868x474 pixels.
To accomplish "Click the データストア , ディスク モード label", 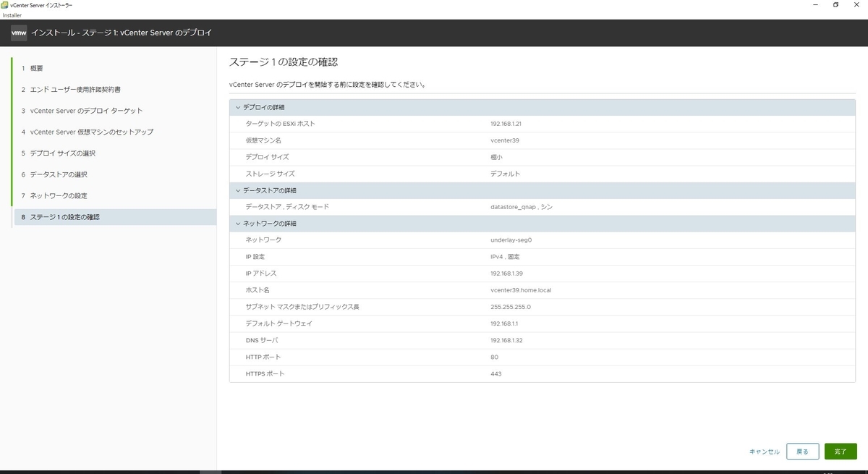I will point(286,207).
